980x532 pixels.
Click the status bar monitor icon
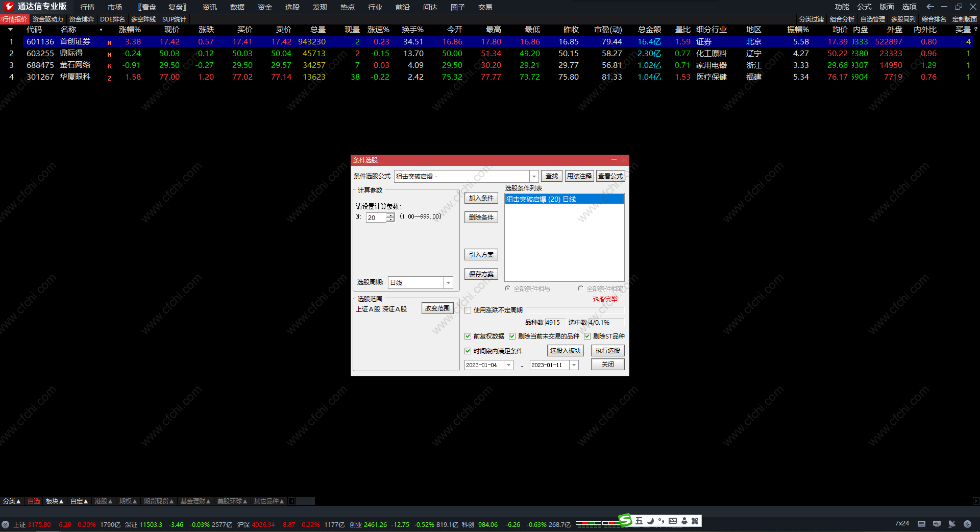point(937,524)
